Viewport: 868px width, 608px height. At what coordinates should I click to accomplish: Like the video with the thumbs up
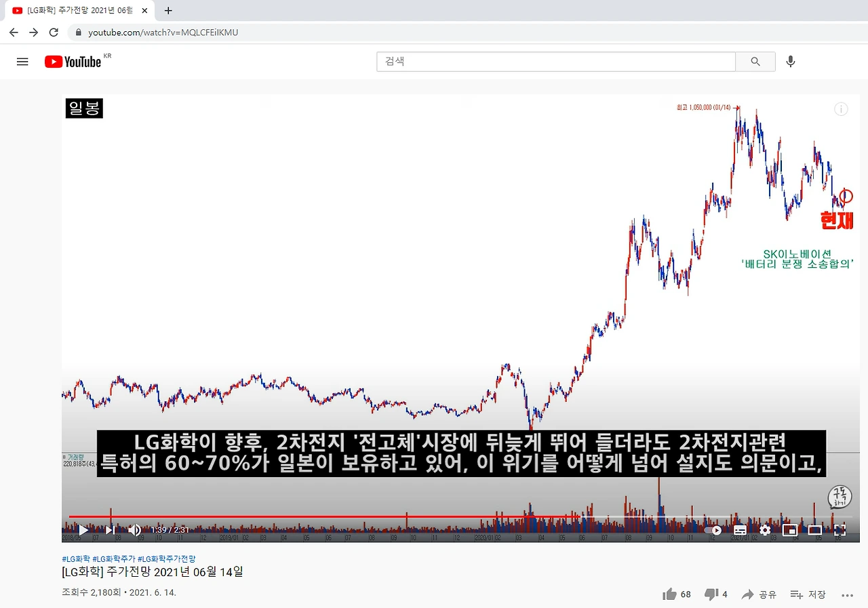(x=669, y=594)
